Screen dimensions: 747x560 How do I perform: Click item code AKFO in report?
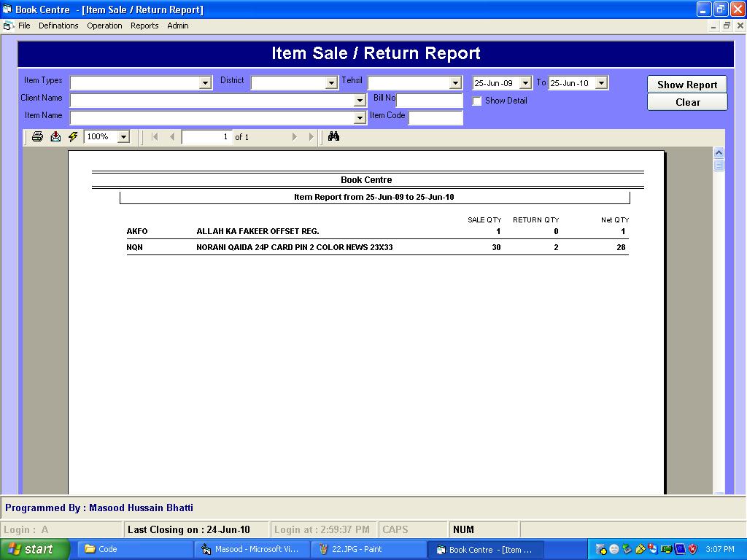[x=137, y=231]
